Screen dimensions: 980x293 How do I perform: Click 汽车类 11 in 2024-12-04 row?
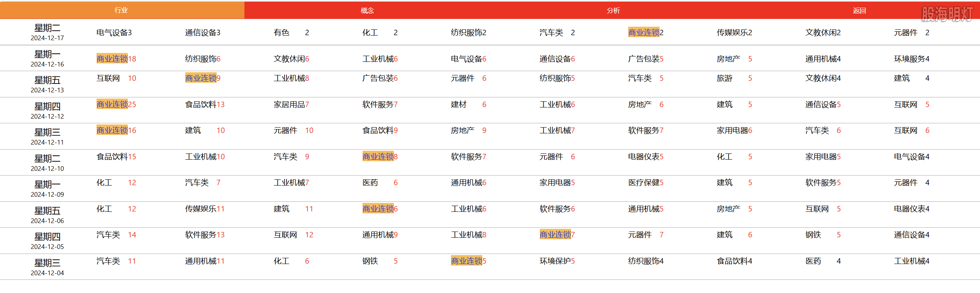click(116, 261)
